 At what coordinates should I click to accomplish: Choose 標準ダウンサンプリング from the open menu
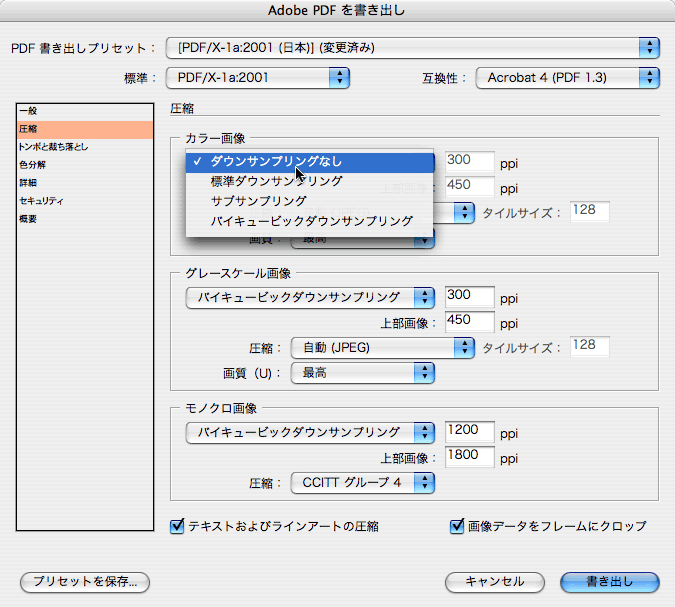coord(310,181)
